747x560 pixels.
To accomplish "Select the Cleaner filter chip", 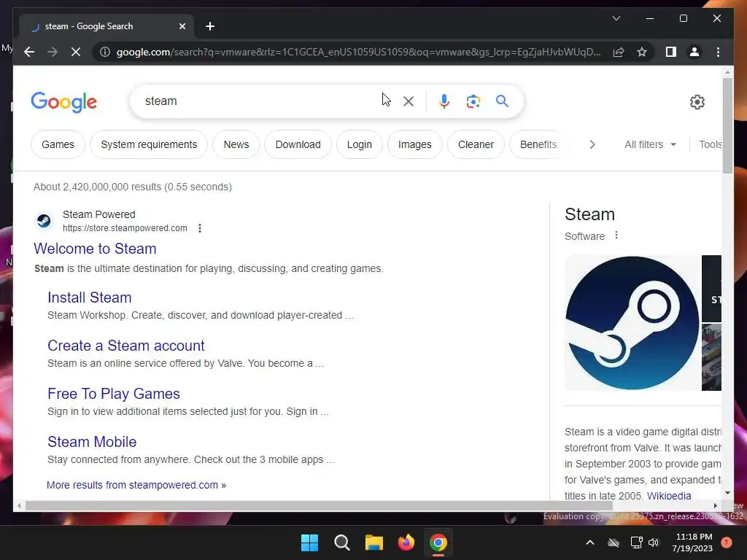I will (x=476, y=144).
